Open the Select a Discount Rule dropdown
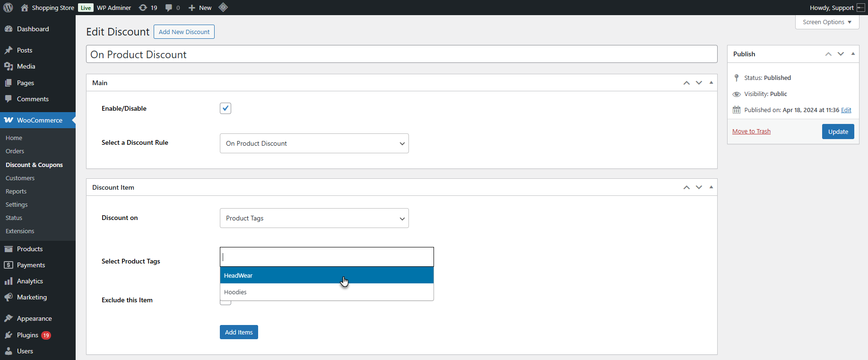 pyautogui.click(x=314, y=143)
